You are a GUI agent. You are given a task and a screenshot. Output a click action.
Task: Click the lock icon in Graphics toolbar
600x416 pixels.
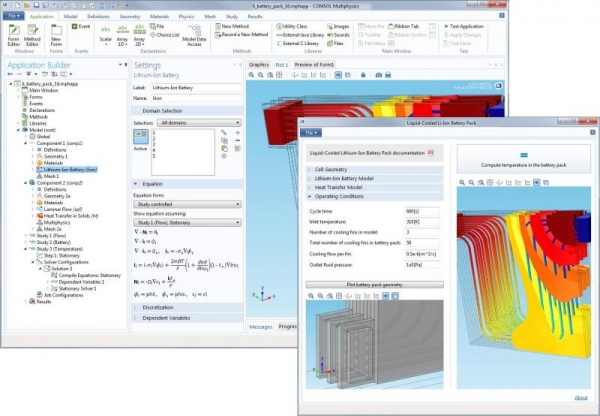(x=363, y=75)
